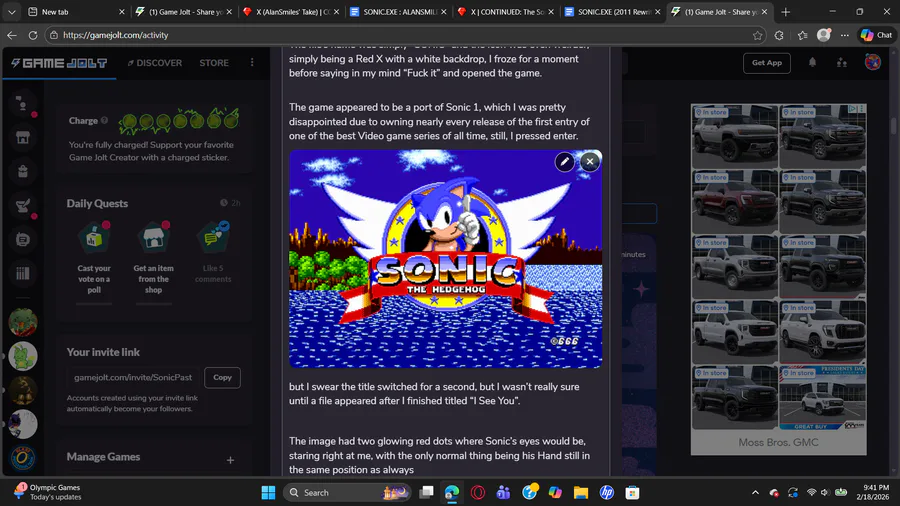Click the Charge help question mark icon

click(104, 120)
